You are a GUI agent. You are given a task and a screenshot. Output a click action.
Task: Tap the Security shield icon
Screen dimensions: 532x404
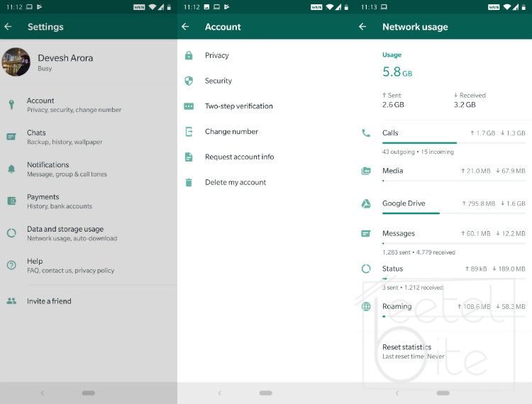point(189,81)
